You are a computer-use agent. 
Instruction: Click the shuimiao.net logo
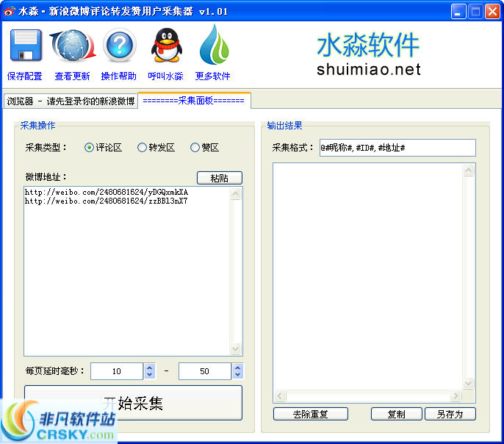(368, 54)
